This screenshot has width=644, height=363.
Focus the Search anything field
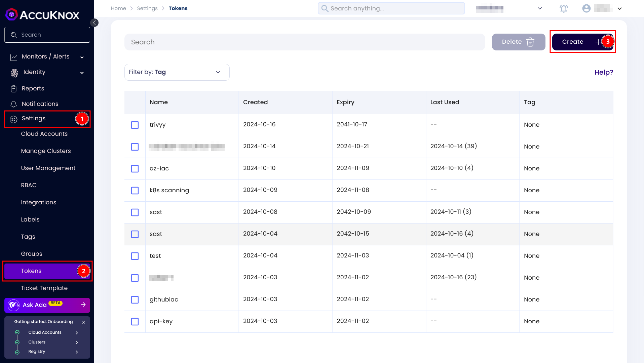391,8
